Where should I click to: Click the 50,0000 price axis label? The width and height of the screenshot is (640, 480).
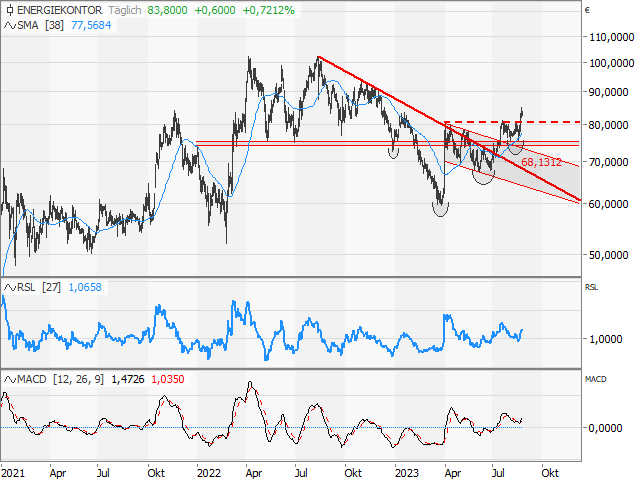click(x=611, y=255)
